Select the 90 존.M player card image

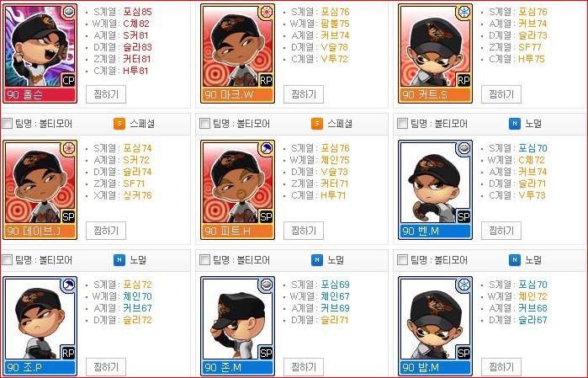(237, 326)
